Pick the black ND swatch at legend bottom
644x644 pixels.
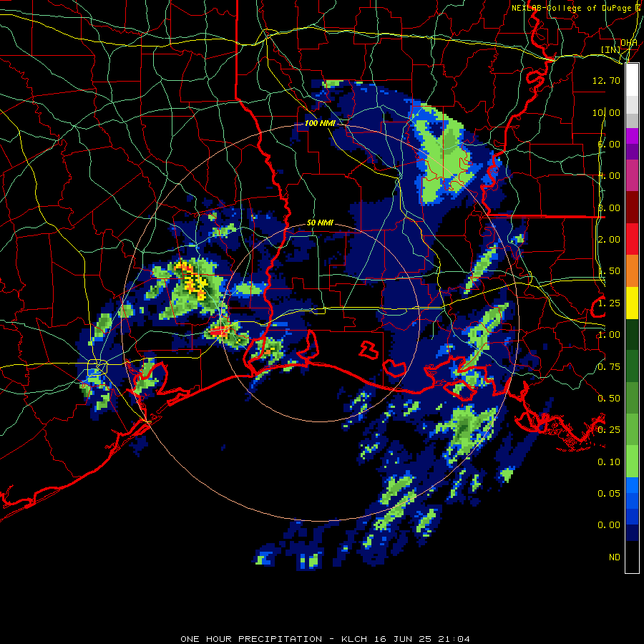(632, 557)
